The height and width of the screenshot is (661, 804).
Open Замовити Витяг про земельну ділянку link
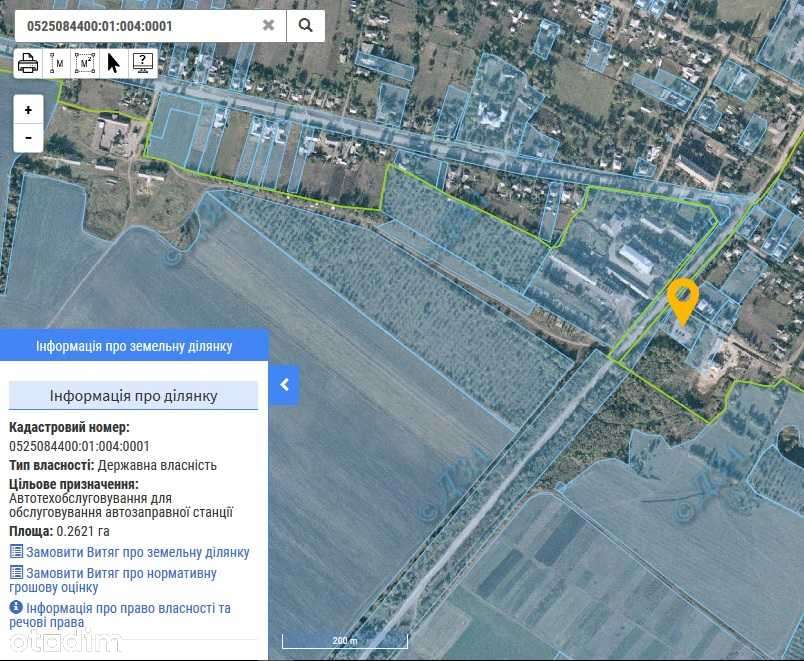pos(137,552)
